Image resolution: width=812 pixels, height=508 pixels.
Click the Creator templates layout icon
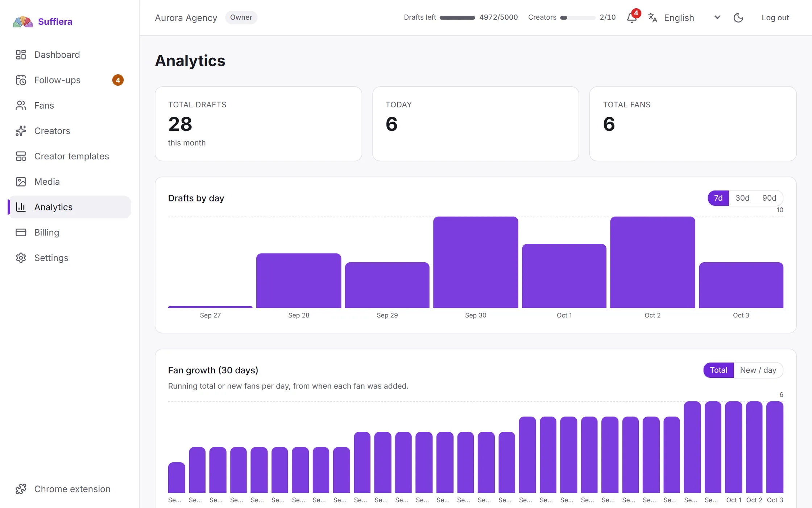click(21, 156)
